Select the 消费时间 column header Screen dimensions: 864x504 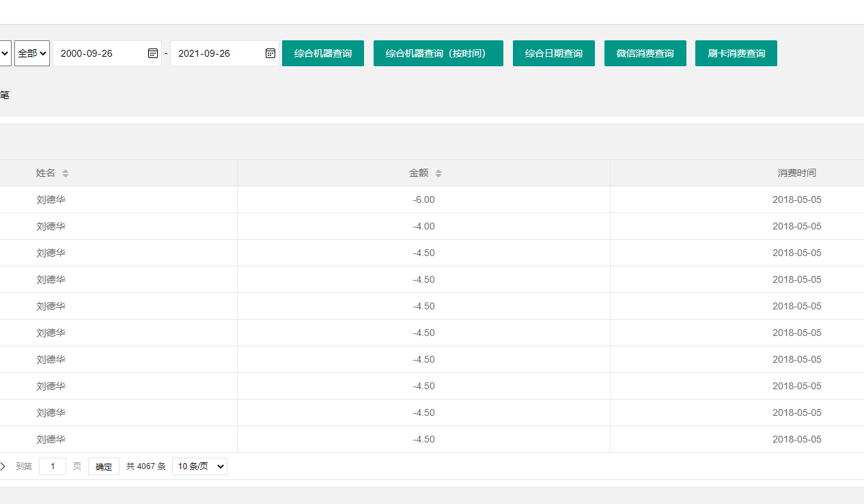tap(796, 173)
